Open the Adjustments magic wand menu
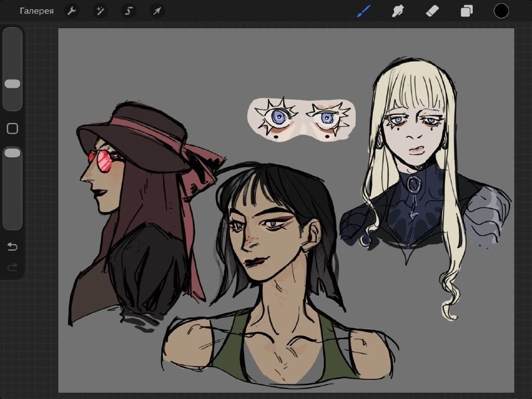Image resolution: width=532 pixels, height=399 pixels. 100,11
